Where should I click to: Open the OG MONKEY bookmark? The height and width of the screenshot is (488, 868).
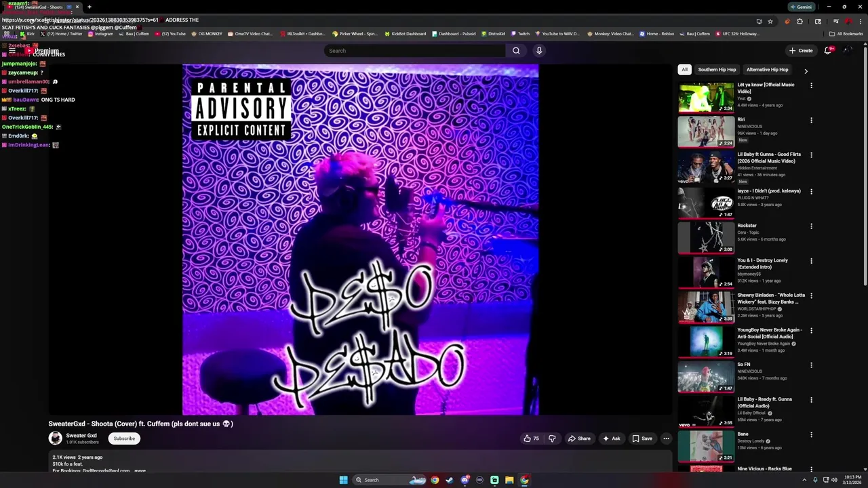[207, 34]
